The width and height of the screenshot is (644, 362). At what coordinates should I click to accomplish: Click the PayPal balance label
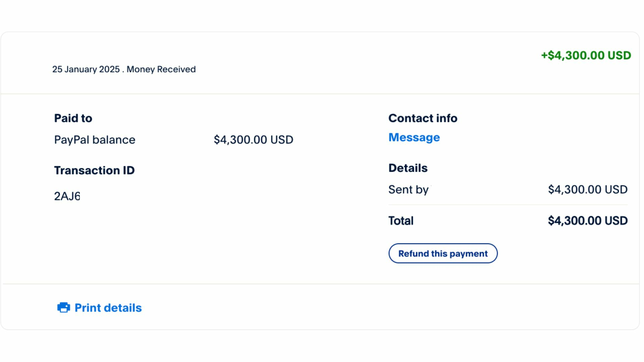coord(95,140)
